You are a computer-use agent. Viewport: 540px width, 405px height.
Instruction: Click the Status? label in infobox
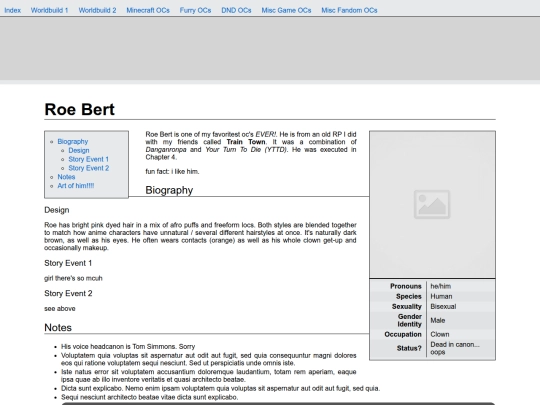click(x=409, y=348)
